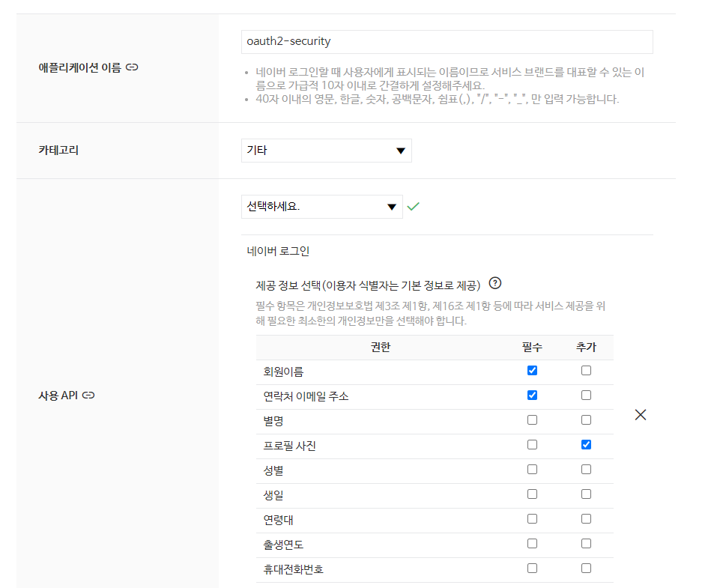Check 추가 for 출생연도

point(586,543)
